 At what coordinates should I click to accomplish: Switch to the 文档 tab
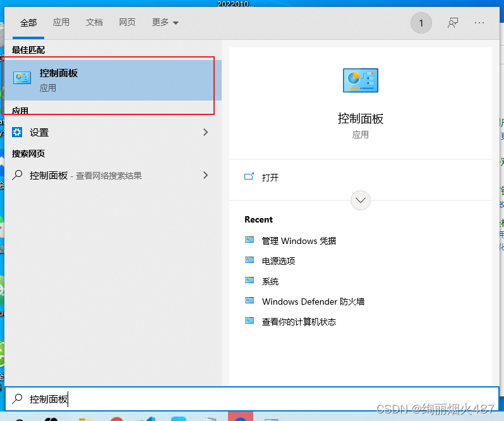click(94, 22)
